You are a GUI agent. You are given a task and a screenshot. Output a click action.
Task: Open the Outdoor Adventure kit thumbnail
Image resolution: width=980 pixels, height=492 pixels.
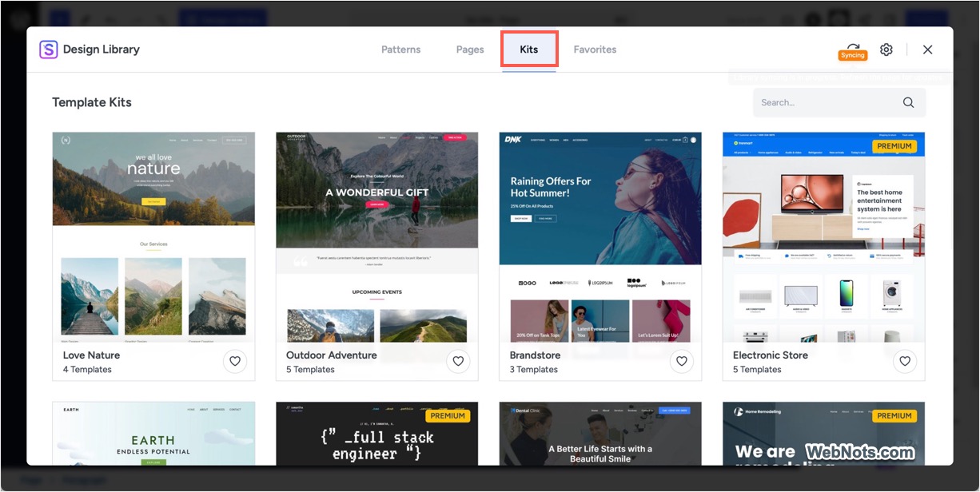click(377, 237)
